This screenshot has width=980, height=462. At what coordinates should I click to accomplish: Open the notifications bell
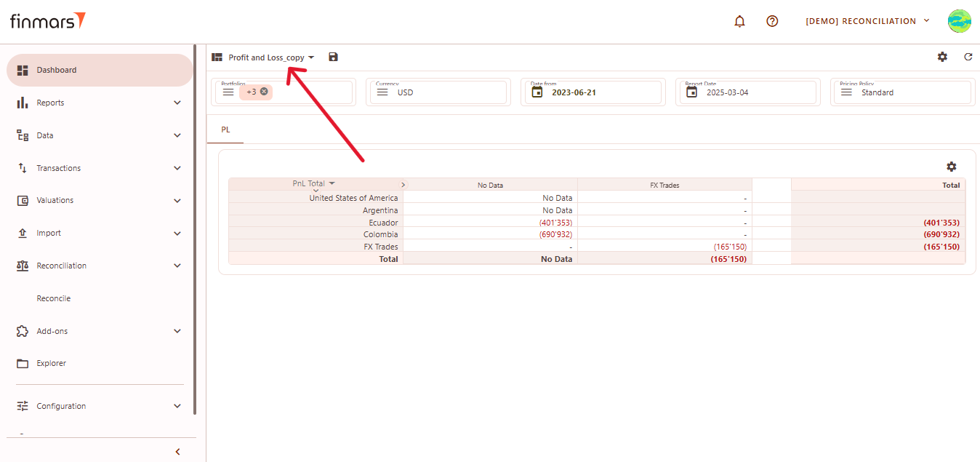tap(739, 21)
